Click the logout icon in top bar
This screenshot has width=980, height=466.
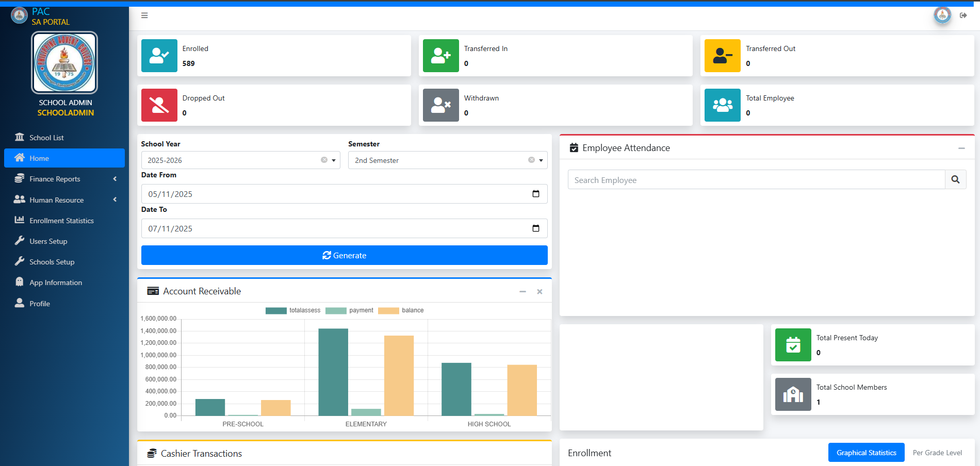pyautogui.click(x=963, y=15)
